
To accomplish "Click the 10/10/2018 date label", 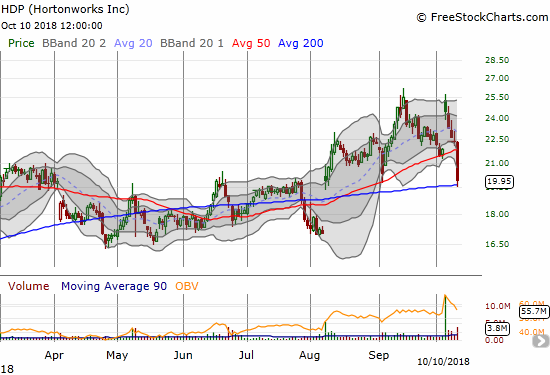I will pyautogui.click(x=443, y=362).
